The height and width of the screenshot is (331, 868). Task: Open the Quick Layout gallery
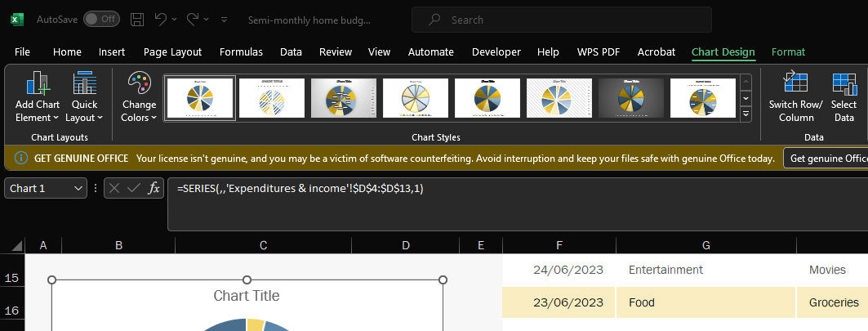84,98
